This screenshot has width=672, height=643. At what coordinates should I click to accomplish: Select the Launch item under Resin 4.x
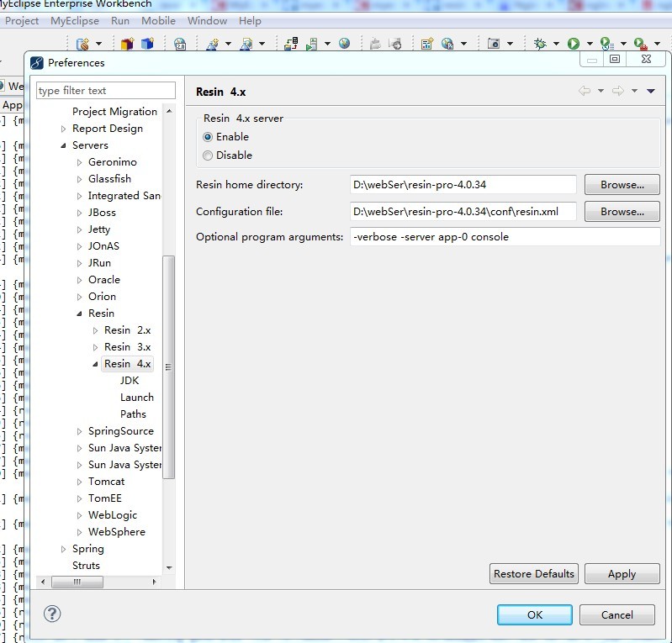click(x=137, y=398)
